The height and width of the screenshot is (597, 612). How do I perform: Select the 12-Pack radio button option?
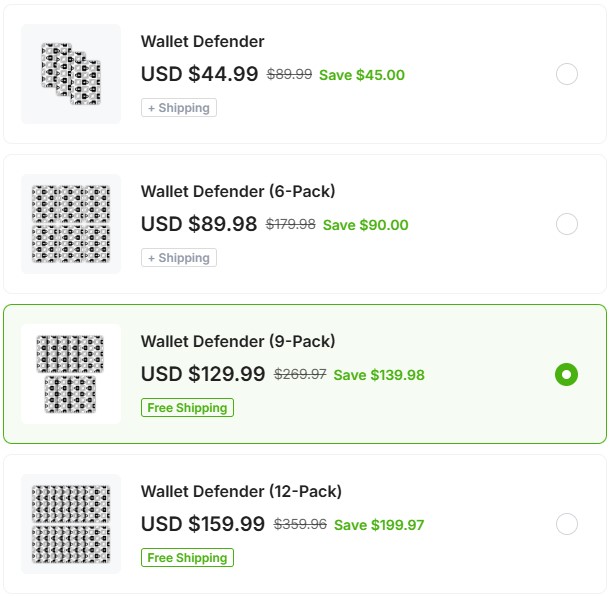pos(566,524)
